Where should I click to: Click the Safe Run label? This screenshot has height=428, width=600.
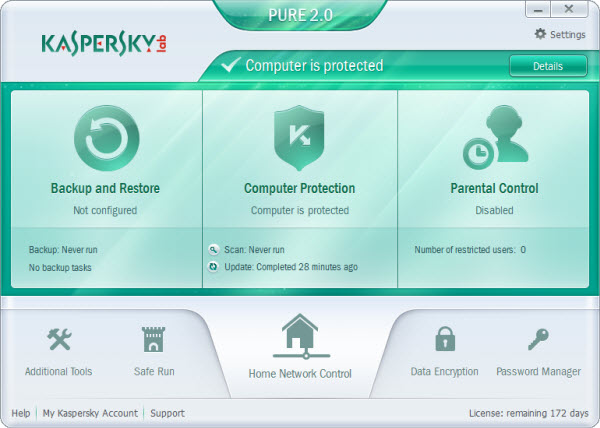154,371
